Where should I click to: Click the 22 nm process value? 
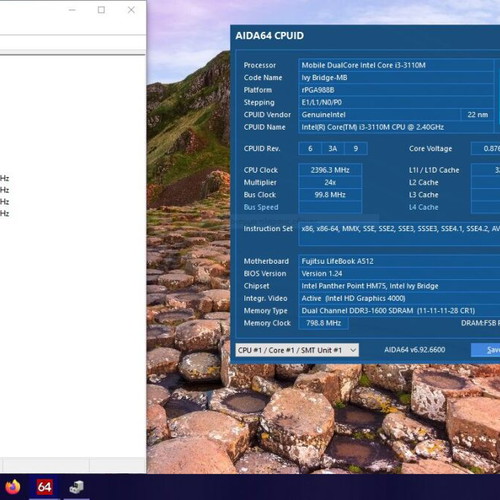(x=477, y=114)
